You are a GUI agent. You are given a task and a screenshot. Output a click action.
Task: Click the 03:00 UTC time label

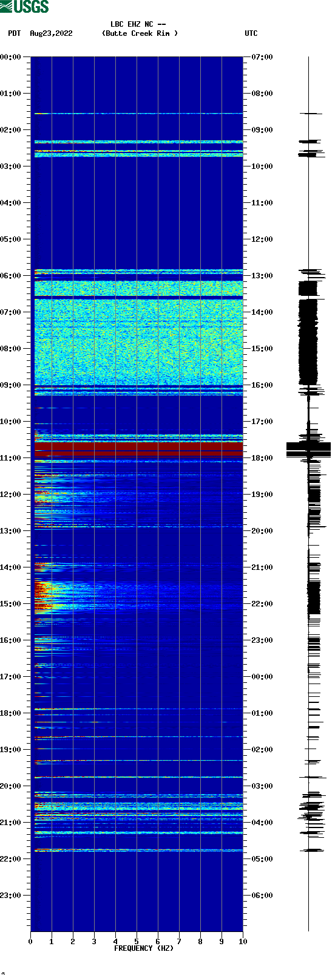262,786
